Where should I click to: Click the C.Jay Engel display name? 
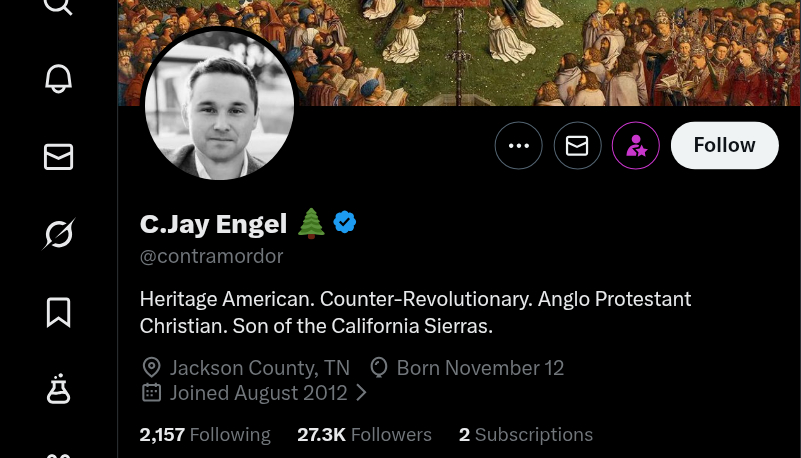tap(214, 224)
